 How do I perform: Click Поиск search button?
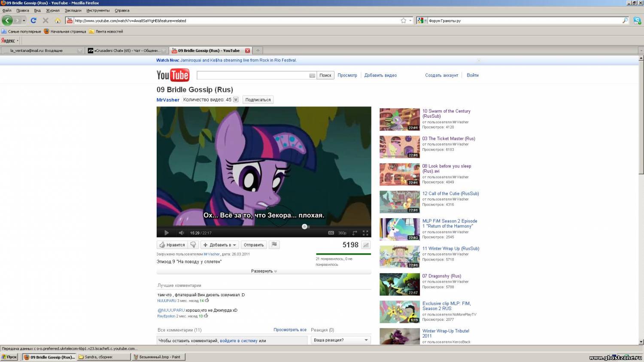click(x=325, y=75)
